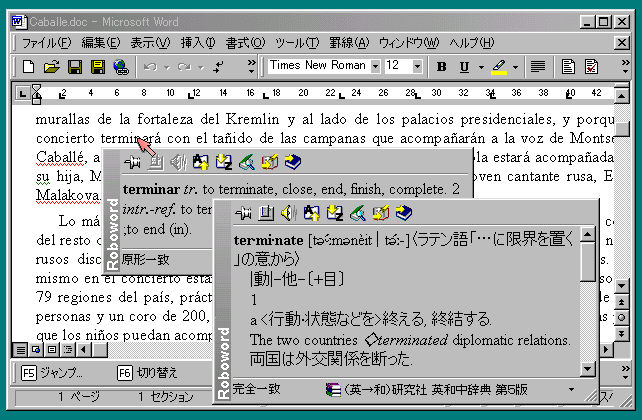Click the F5 ジャンプ... button
This screenshot has width=642, height=420.
tap(52, 373)
